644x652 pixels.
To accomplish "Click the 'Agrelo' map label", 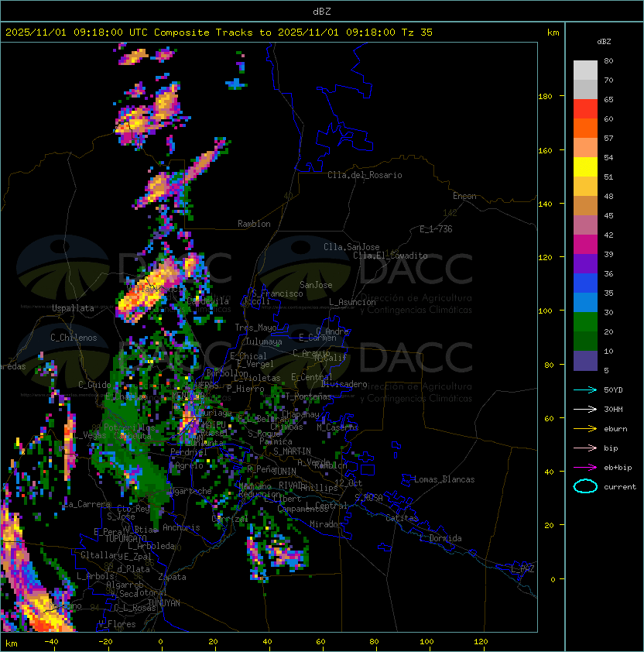I will coord(190,465).
